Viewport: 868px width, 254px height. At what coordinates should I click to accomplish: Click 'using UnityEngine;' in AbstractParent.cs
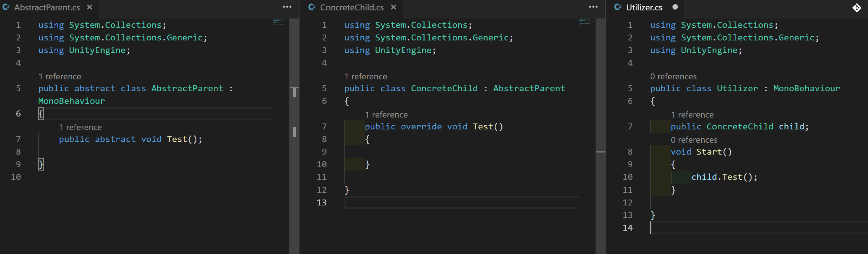(84, 50)
